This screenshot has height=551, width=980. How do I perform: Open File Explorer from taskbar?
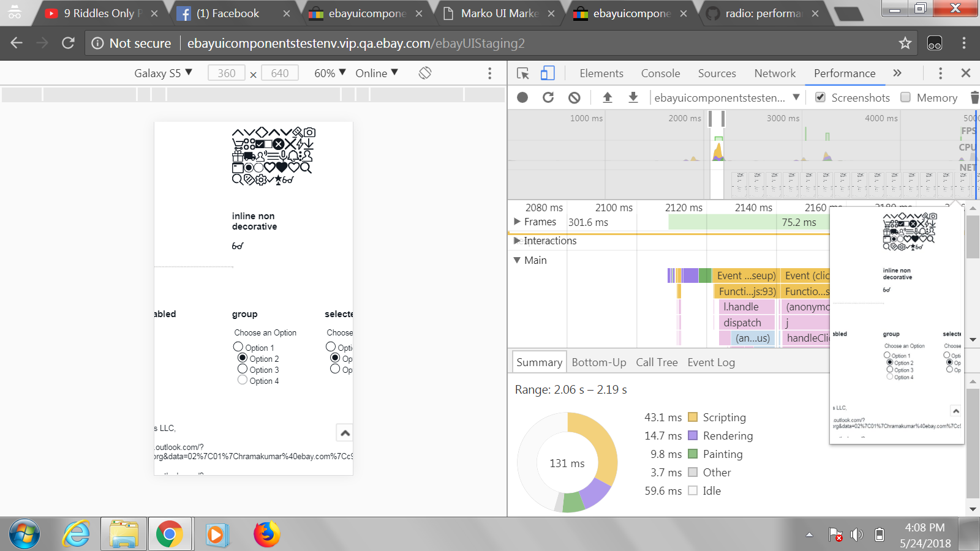point(124,534)
